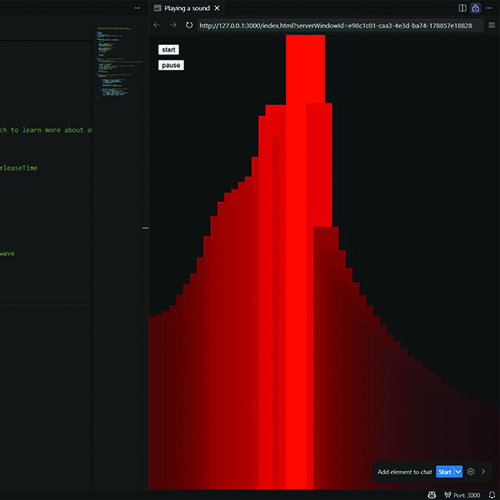The image size is (500, 500).
Task: Expand the dropdown arrow beside Start
Action: click(x=458, y=472)
